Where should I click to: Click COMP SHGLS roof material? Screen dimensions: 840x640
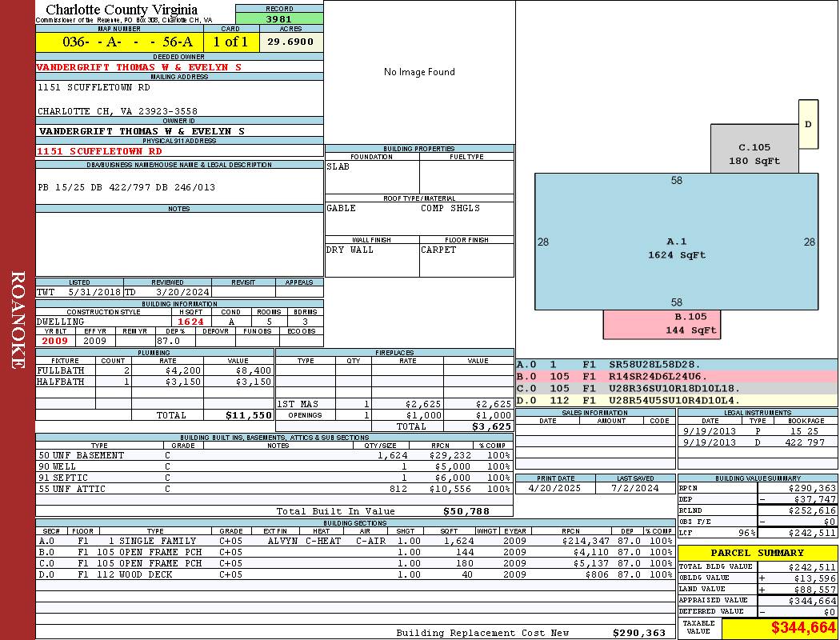coord(450,208)
